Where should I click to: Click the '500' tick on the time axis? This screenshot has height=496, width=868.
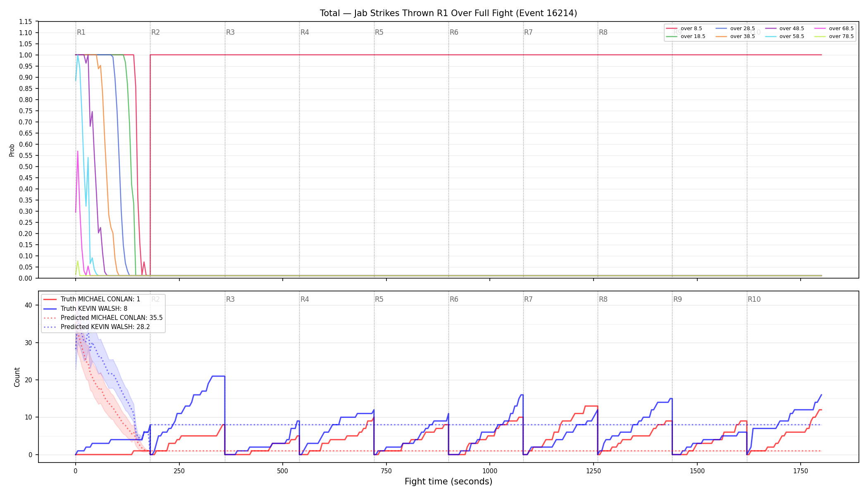(x=283, y=471)
